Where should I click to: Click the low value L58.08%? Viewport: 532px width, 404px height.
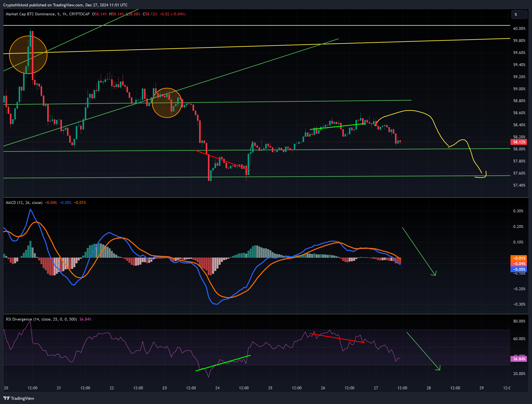click(x=133, y=14)
